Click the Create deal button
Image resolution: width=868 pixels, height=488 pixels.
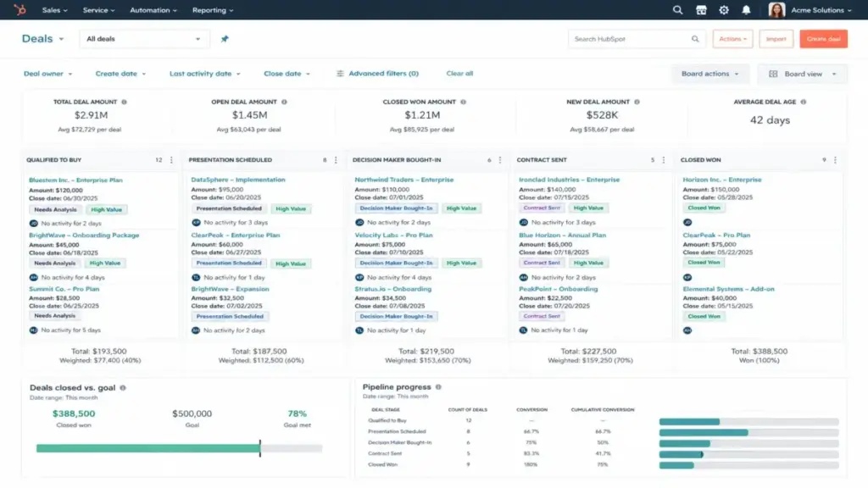[x=823, y=39]
